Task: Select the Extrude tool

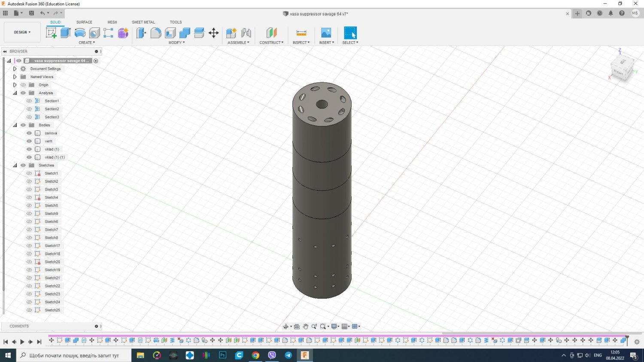Action: (66, 33)
